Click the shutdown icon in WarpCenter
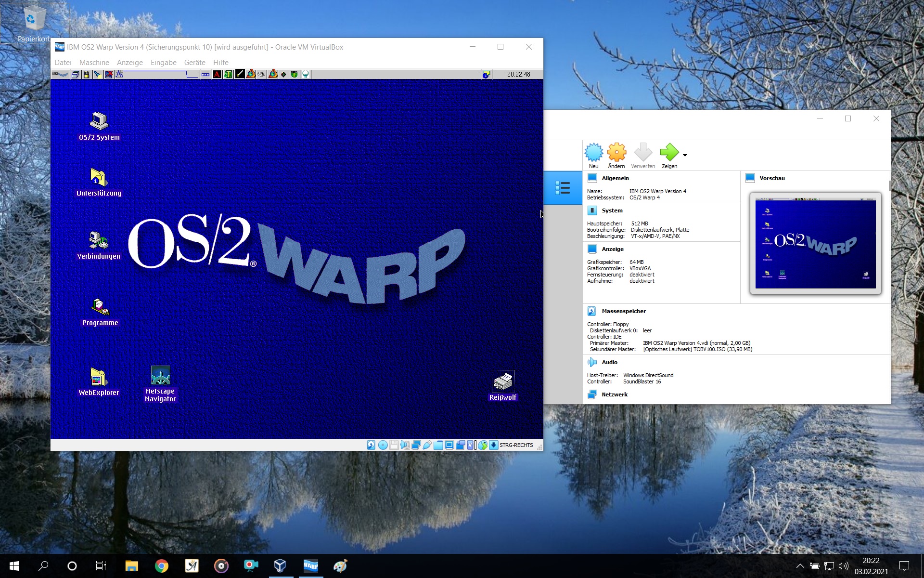 click(109, 74)
